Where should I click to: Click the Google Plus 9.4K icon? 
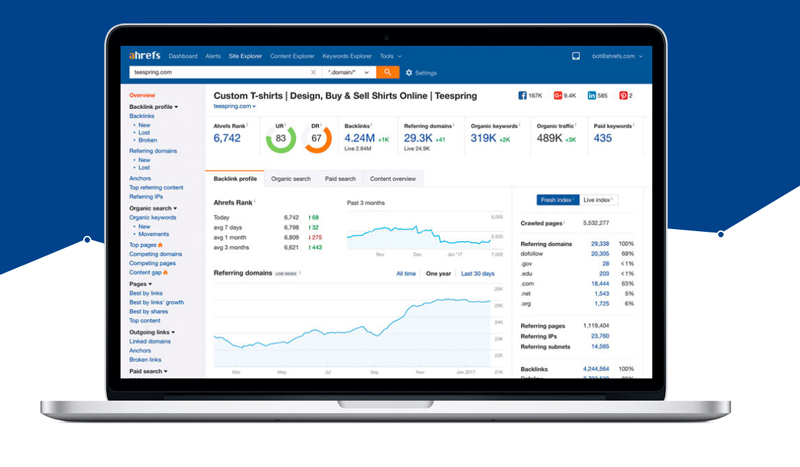[x=558, y=95]
